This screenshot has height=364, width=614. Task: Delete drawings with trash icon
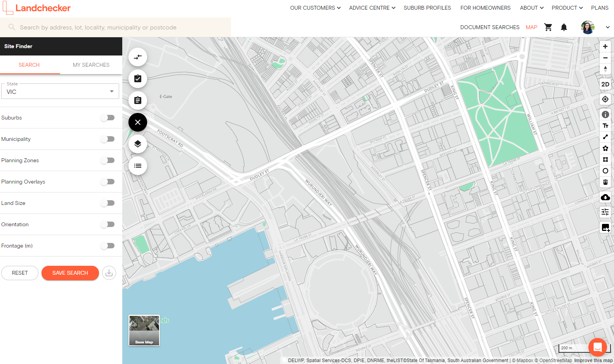[605, 182]
